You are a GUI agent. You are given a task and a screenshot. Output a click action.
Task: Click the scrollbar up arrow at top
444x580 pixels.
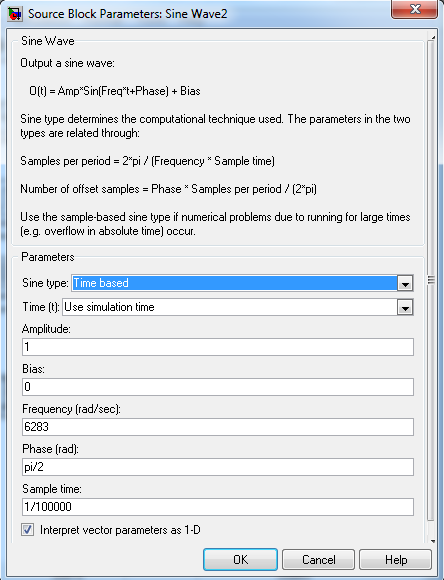pyautogui.click(x=433, y=38)
